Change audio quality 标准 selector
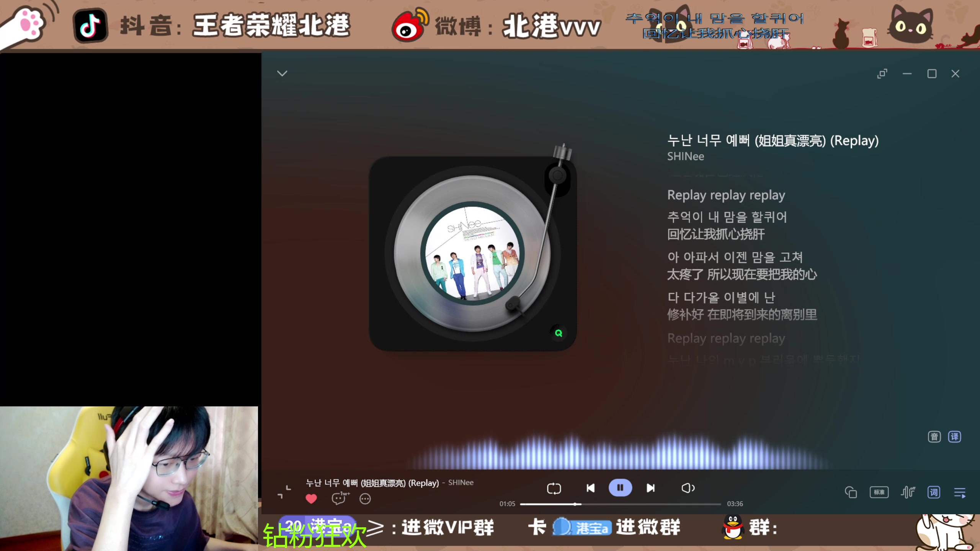 click(x=879, y=492)
